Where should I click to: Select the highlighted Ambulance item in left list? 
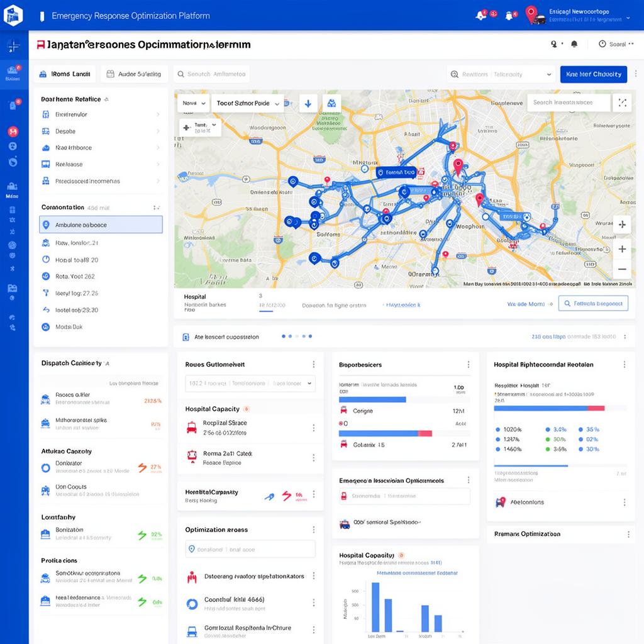pyautogui.click(x=101, y=225)
